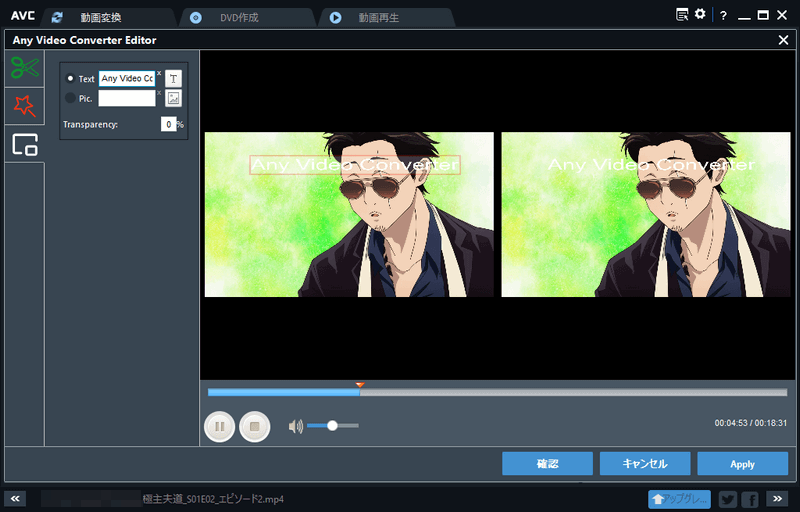Image resolution: width=800 pixels, height=512 pixels.
Task: Click the アップグレード upgrade button
Action: (679, 499)
